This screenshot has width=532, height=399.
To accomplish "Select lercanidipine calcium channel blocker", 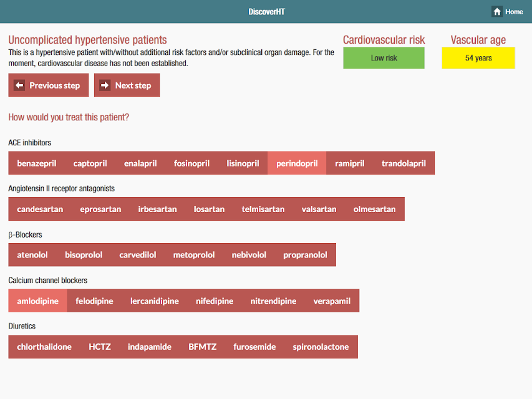I will (155, 301).
